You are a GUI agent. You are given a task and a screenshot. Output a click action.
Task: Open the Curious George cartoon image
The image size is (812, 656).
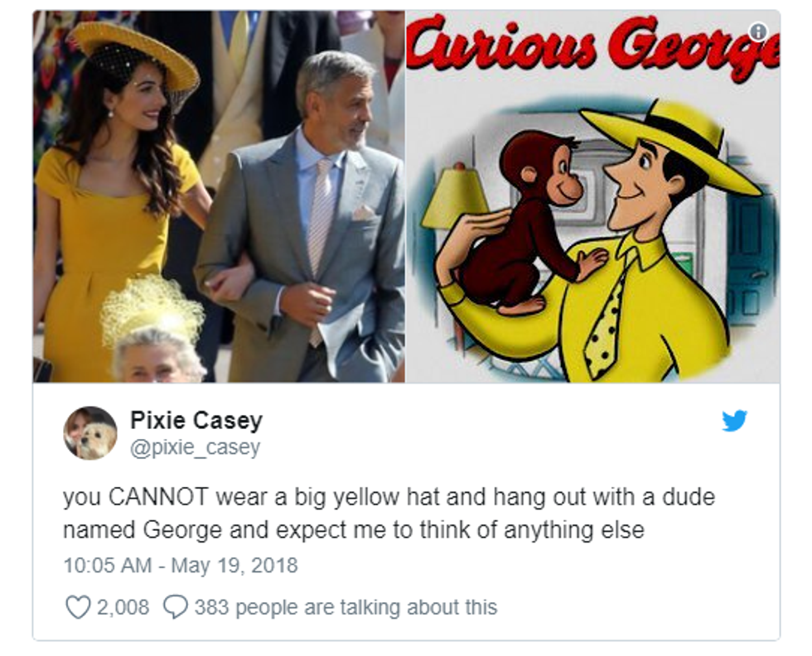[x=593, y=196]
